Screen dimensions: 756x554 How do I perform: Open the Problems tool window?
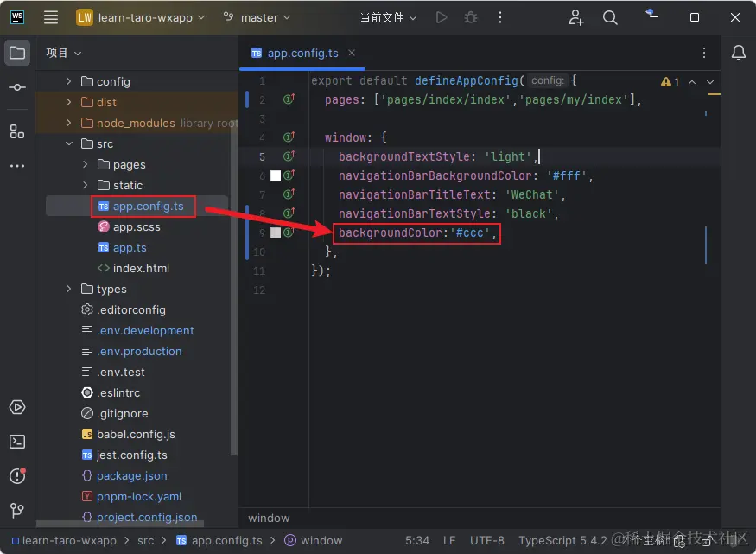pyautogui.click(x=17, y=476)
